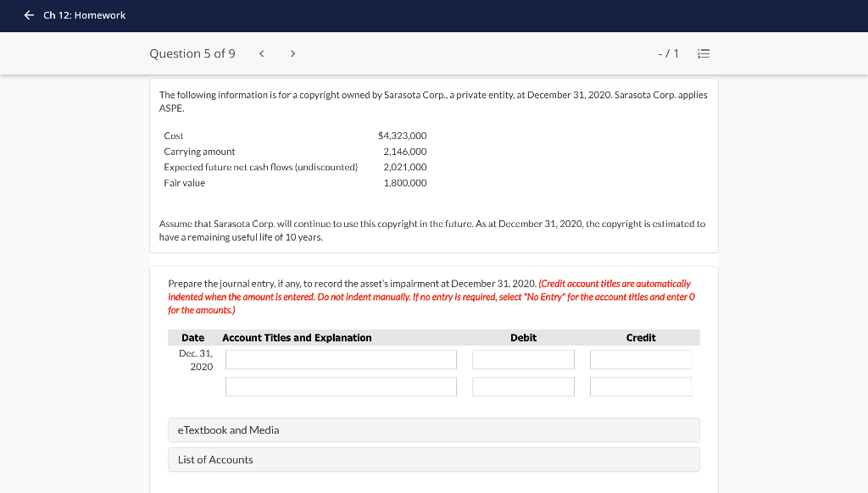Click the Cost value $4,323,000
868x493 pixels.
(x=403, y=136)
